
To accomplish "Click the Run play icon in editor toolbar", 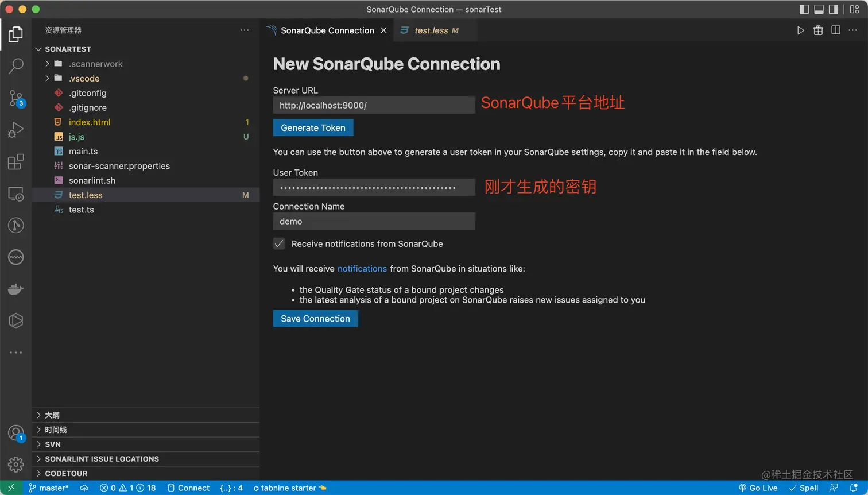I will click(800, 30).
